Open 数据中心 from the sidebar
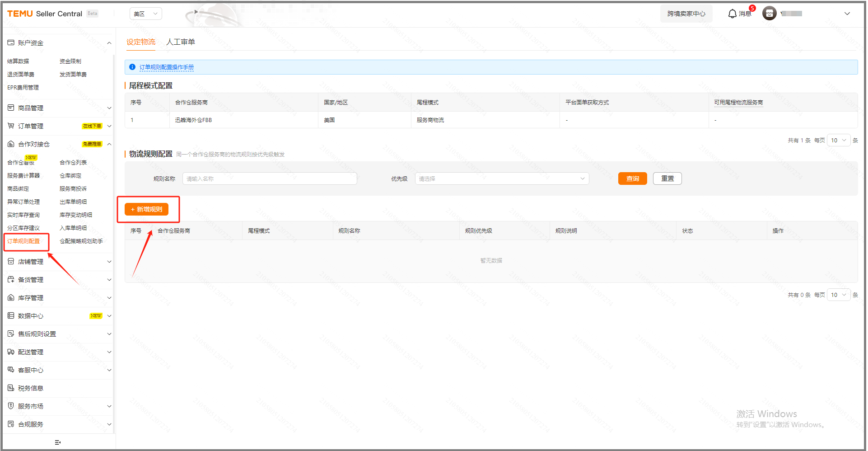The height and width of the screenshot is (451, 868). tap(31, 316)
